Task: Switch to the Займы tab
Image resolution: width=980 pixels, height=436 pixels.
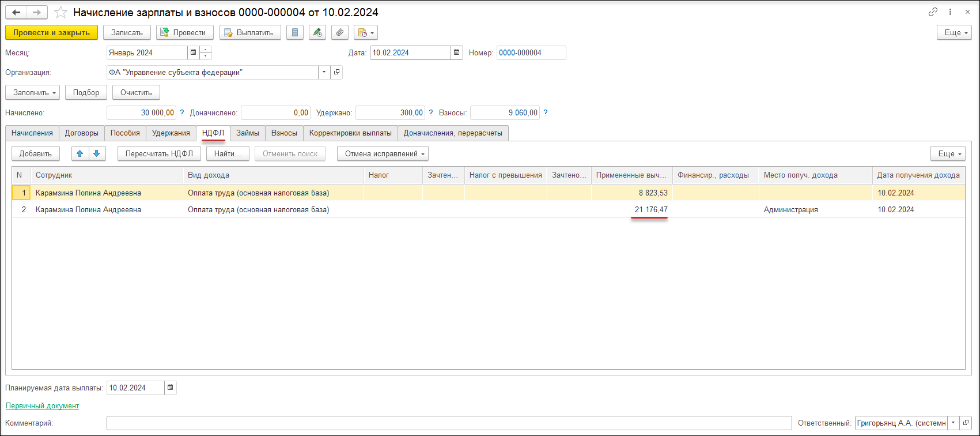Action: (248, 133)
